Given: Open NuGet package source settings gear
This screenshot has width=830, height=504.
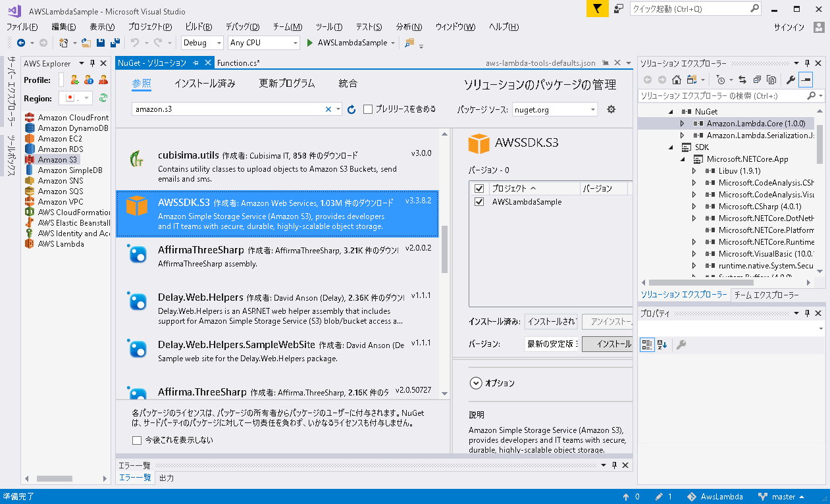Looking at the screenshot, I should coord(611,109).
